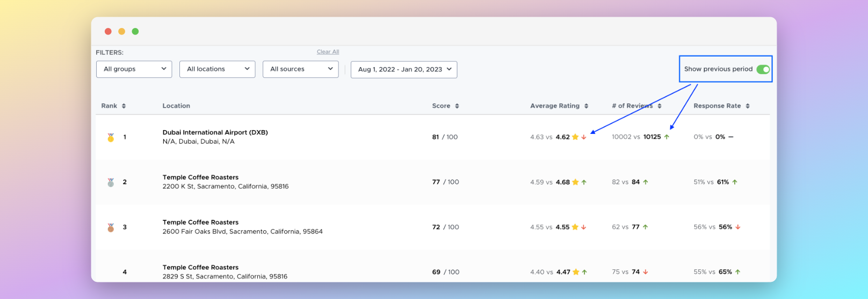Toggle Show previous period switch off
The height and width of the screenshot is (299, 868).
(763, 69)
